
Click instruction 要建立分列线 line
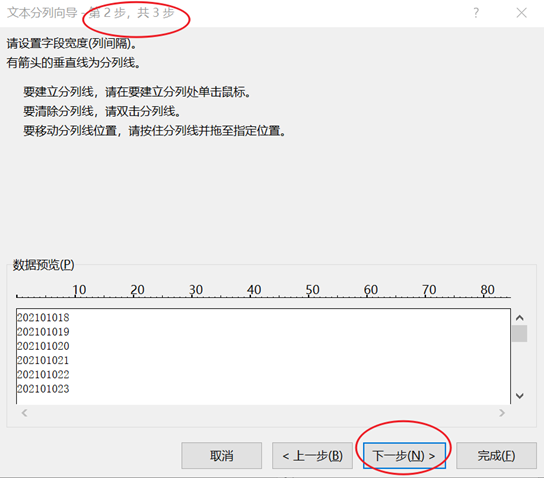(x=137, y=92)
